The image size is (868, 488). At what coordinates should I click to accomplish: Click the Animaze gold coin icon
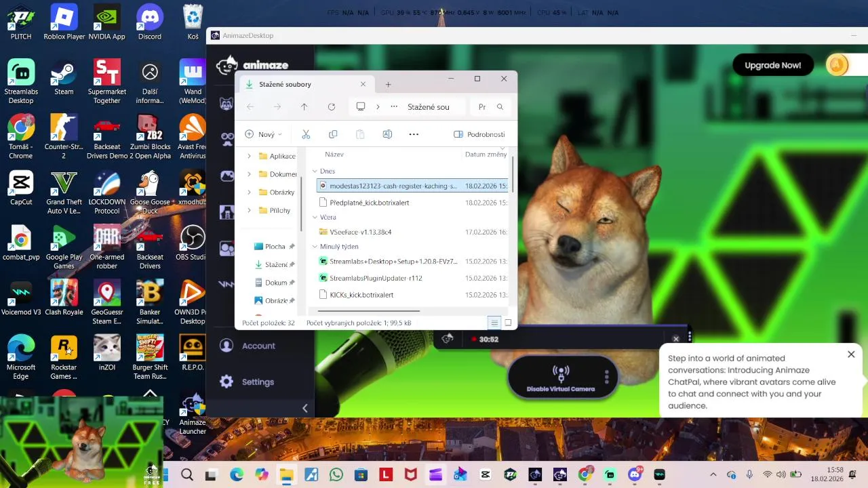point(837,65)
